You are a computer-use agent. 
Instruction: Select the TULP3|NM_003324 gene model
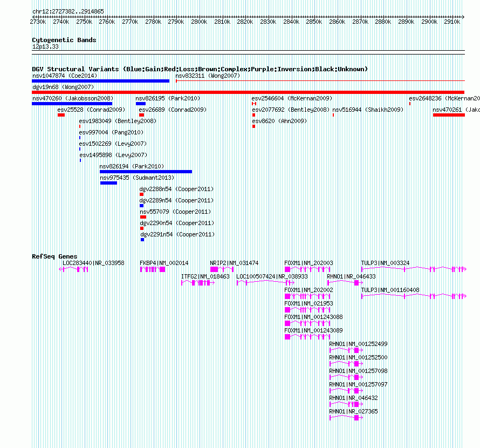tap(414, 269)
